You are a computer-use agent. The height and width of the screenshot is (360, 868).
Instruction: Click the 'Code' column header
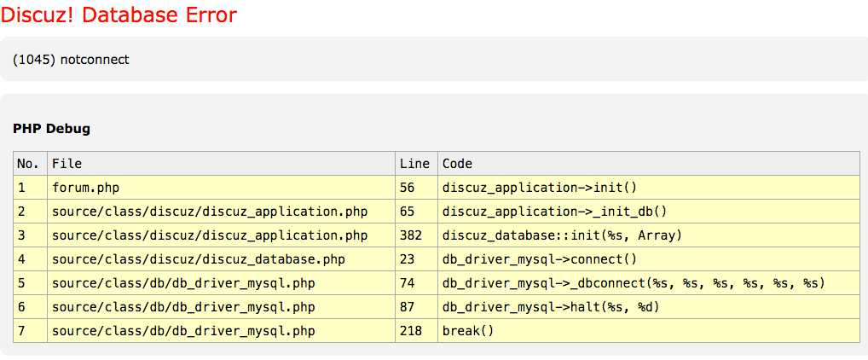tap(648, 164)
